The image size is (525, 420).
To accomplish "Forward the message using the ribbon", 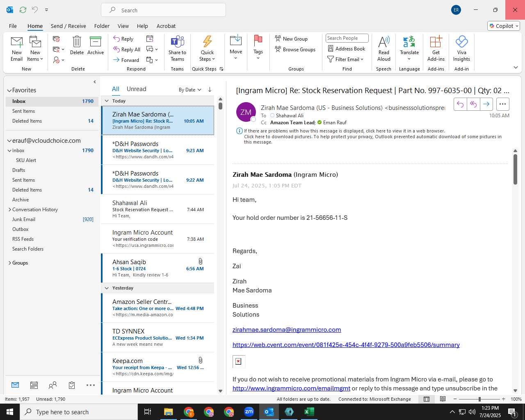I will click(x=126, y=60).
